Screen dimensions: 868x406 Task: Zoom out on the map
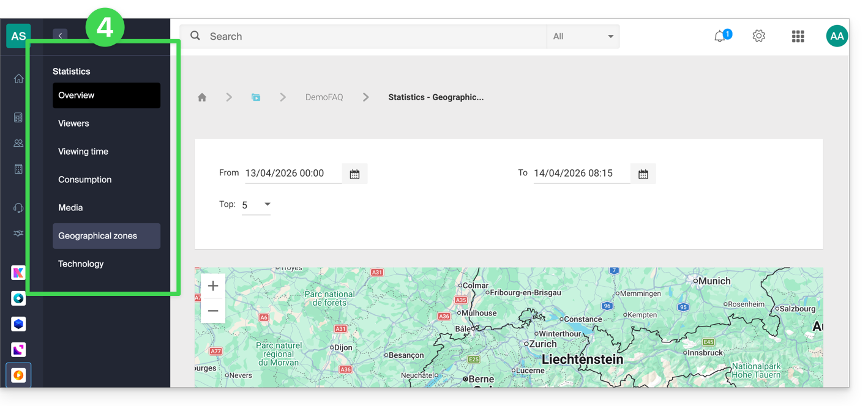coord(213,311)
